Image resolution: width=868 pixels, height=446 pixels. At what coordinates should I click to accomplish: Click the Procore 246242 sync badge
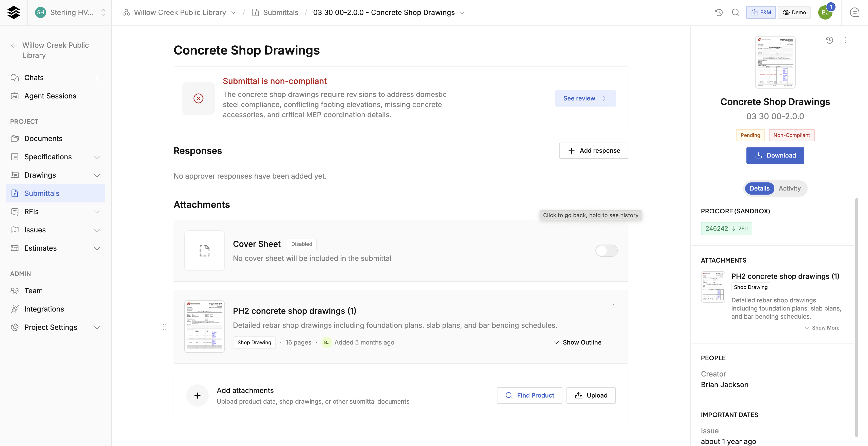pyautogui.click(x=726, y=228)
